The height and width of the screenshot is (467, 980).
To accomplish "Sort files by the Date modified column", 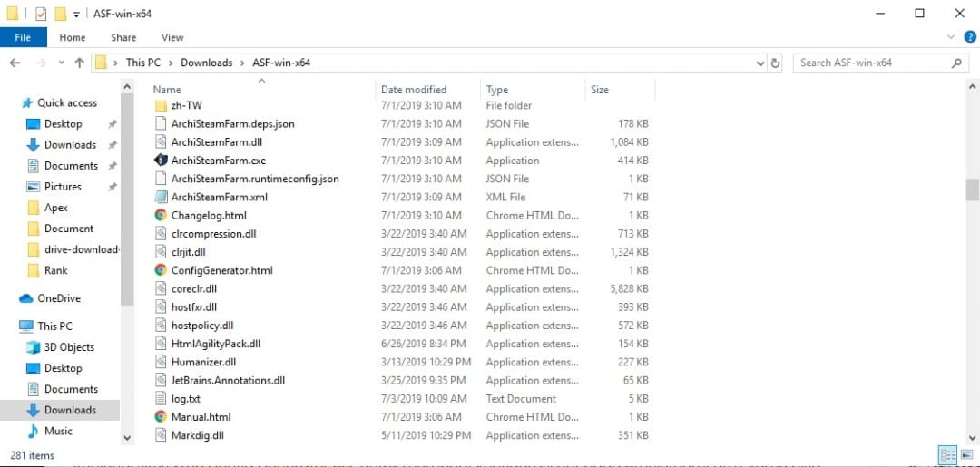I will point(414,90).
